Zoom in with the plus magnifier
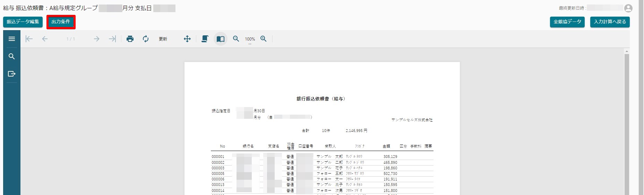 [x=264, y=39]
